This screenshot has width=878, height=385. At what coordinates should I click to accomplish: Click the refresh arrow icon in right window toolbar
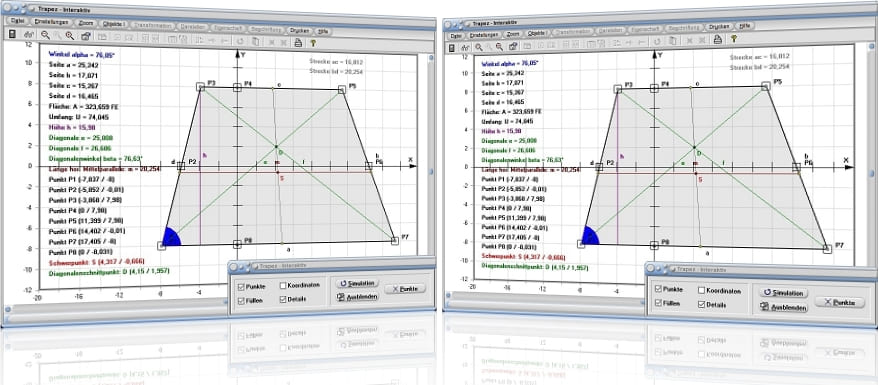(x=657, y=40)
